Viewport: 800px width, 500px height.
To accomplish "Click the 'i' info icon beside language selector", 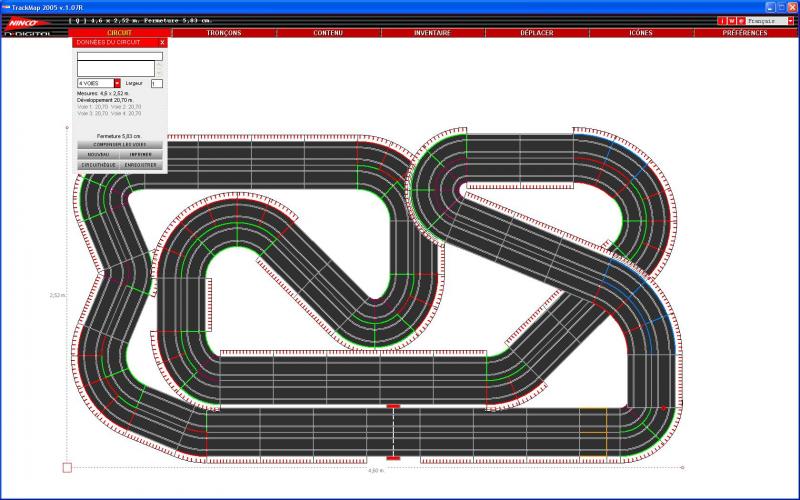I will pos(723,20).
